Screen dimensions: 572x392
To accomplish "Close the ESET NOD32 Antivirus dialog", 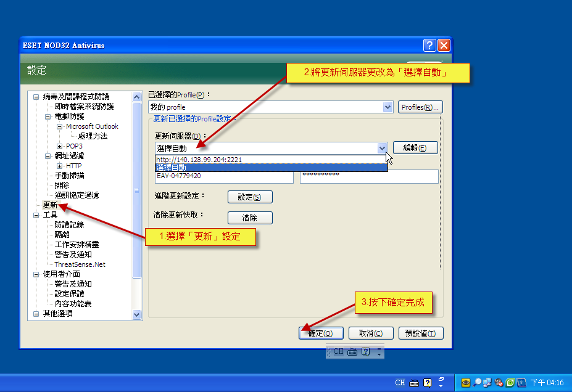I will (444, 45).
